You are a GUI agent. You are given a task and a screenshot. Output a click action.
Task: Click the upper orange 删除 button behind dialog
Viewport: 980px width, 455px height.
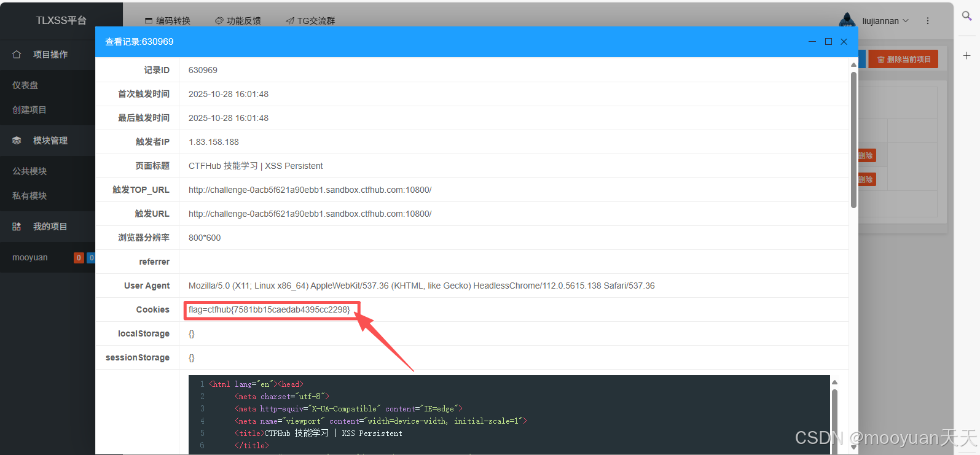pyautogui.click(x=866, y=156)
